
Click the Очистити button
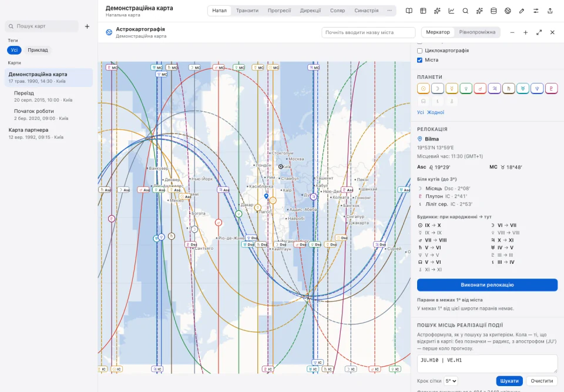tap(542, 381)
